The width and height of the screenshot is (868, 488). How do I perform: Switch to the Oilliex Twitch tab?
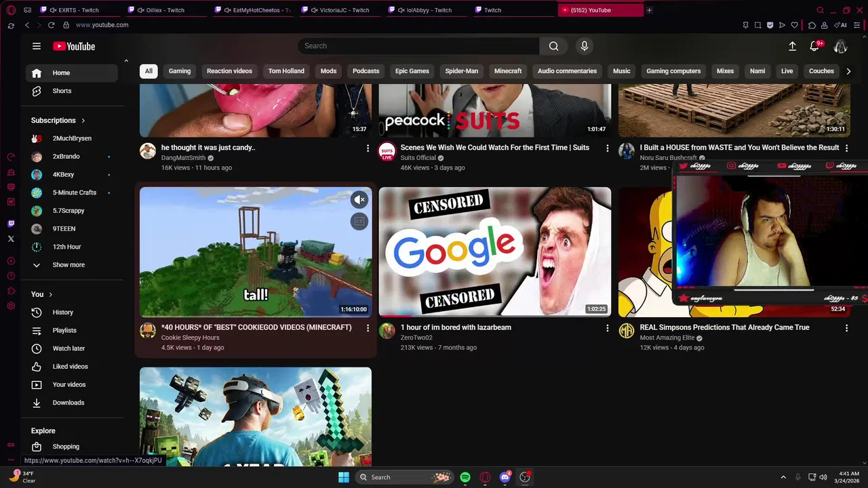[x=166, y=10]
